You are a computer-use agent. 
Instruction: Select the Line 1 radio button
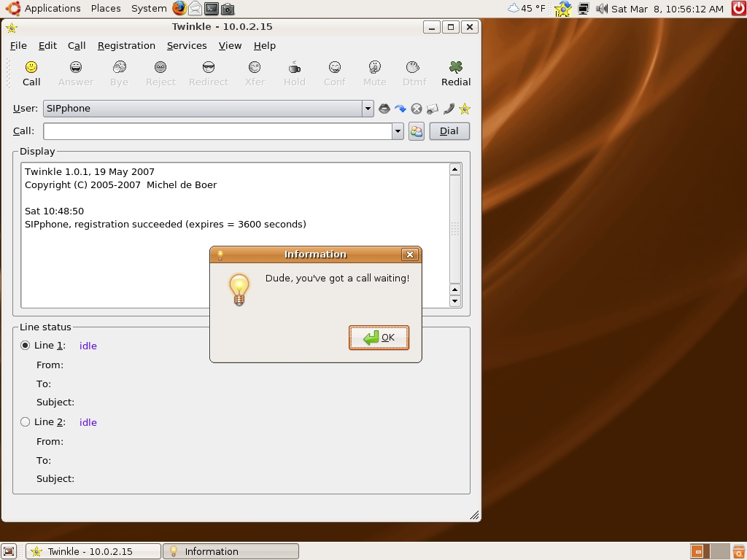click(26, 345)
